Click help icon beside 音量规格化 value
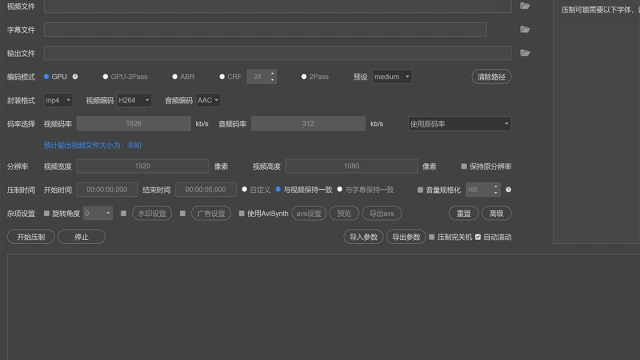Viewport: 640px width, 360px height. 508,190
